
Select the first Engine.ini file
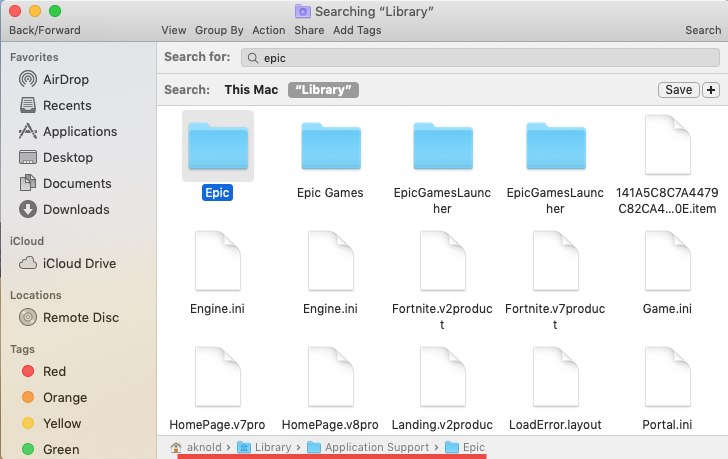218,261
